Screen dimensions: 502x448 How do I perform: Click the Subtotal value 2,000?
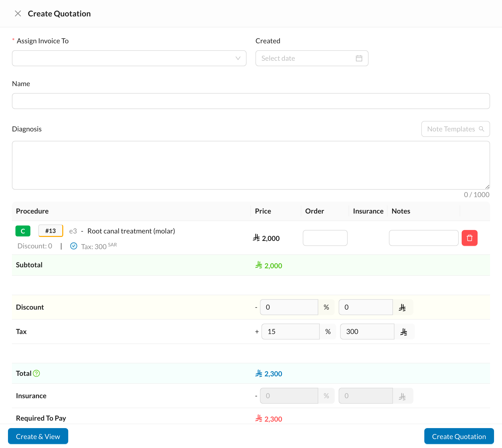[x=268, y=265]
